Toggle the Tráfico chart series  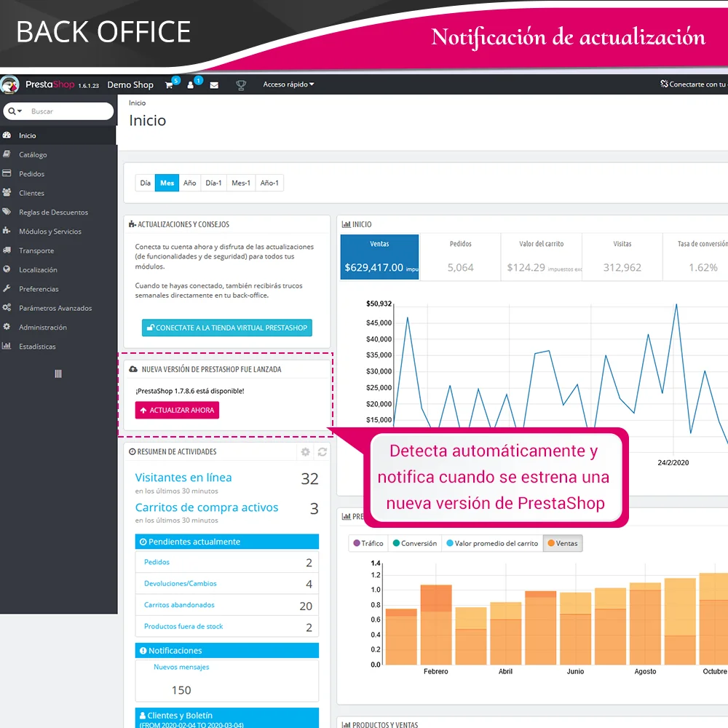(x=368, y=544)
